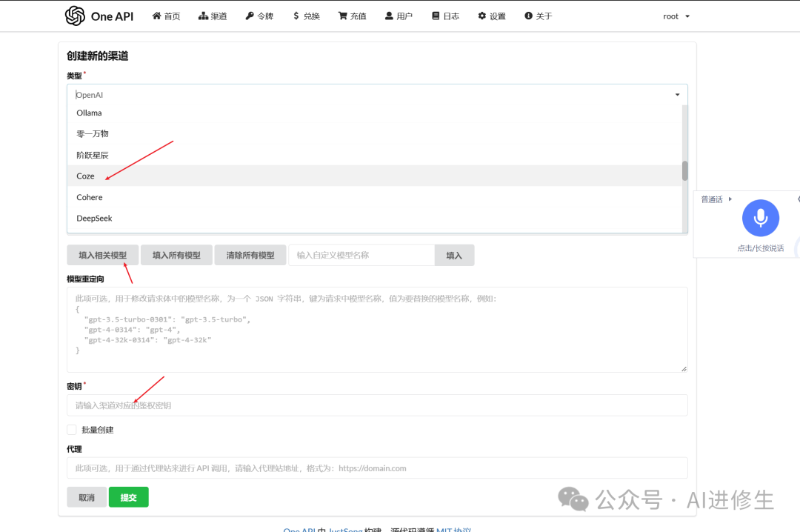Image resolution: width=800 pixels, height=532 pixels.
Task: Click 填入相关模型 button
Action: (102, 256)
